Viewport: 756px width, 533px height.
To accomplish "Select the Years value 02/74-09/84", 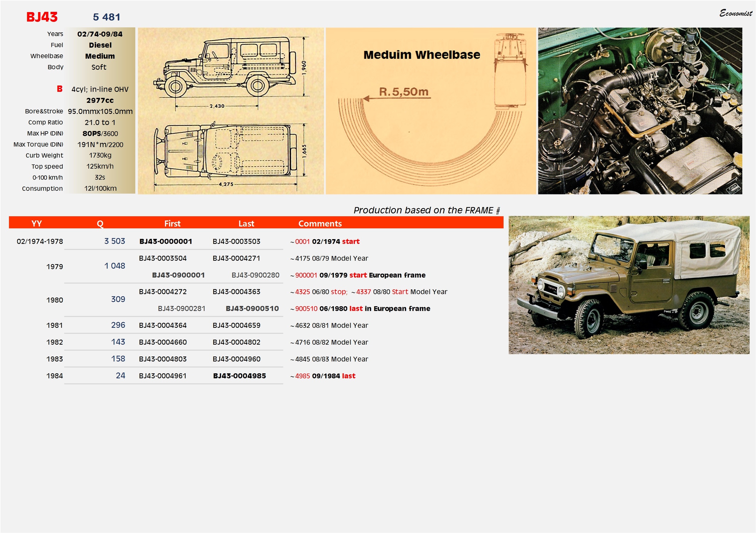I will click(x=100, y=34).
